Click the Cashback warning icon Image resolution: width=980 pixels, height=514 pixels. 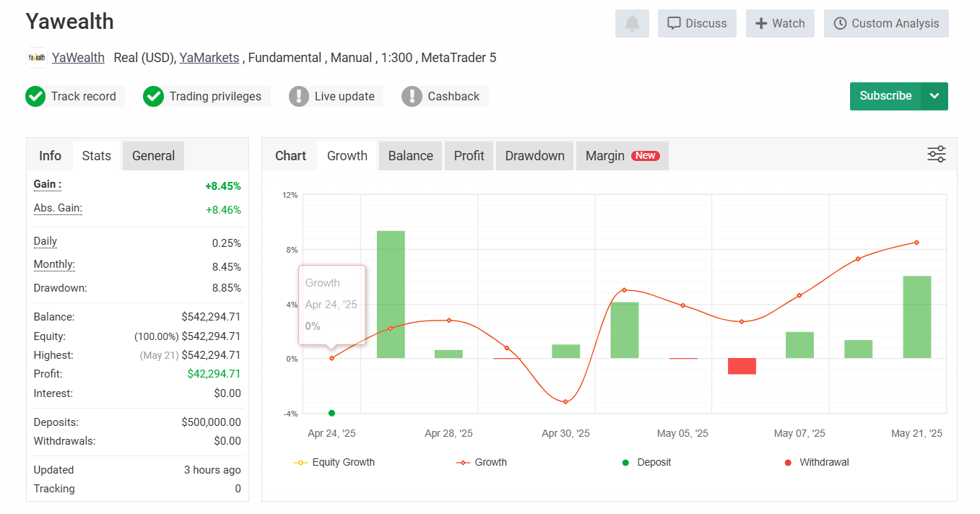(412, 97)
